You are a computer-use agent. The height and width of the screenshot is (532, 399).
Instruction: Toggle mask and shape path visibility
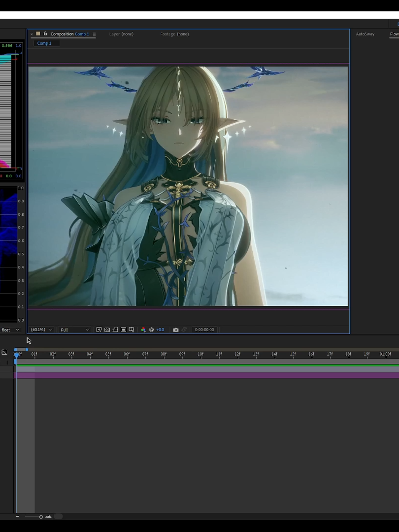pos(115,330)
